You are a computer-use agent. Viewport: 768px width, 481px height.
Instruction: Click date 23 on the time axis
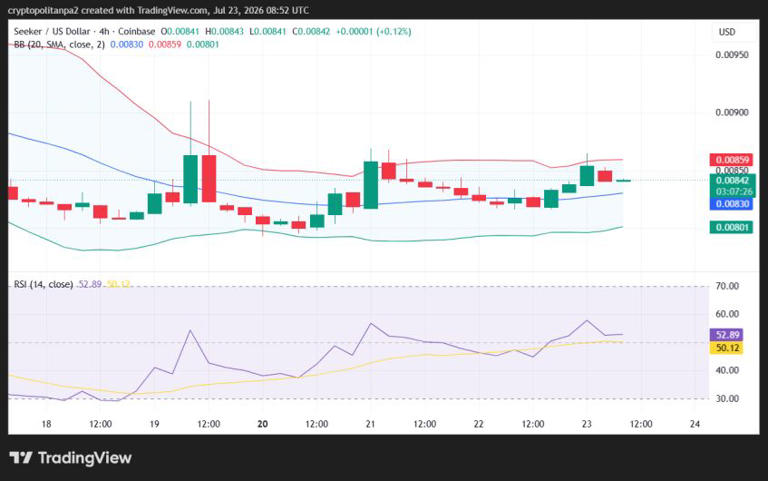(587, 424)
